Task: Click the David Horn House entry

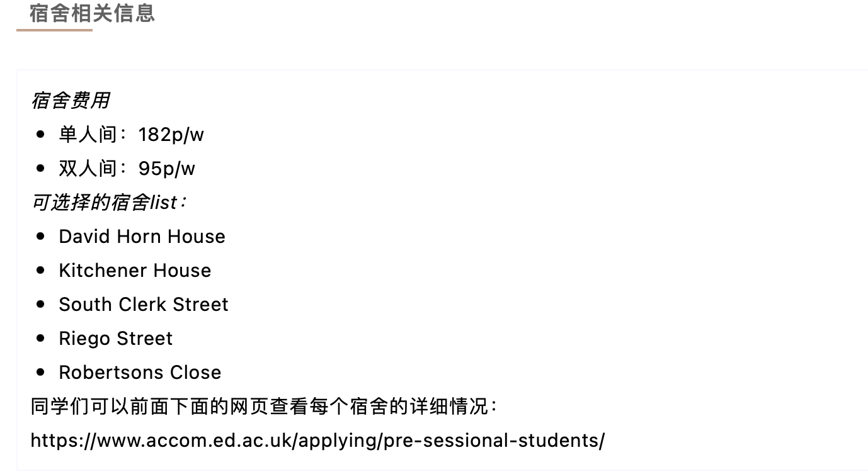Action: click(142, 237)
